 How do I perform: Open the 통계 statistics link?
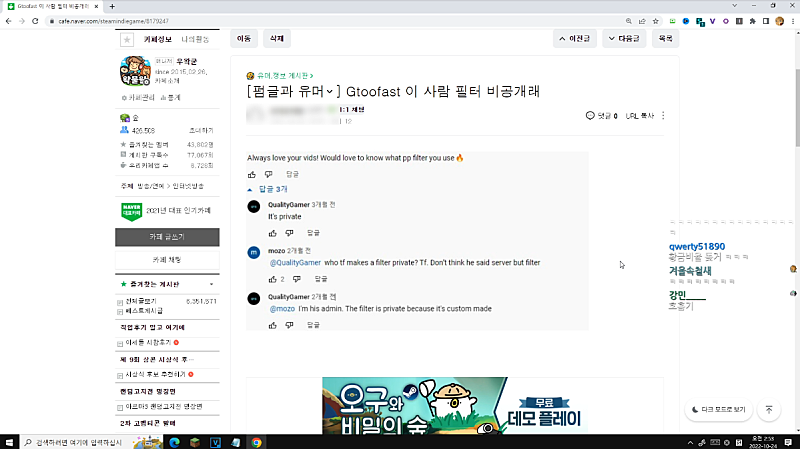(171, 97)
